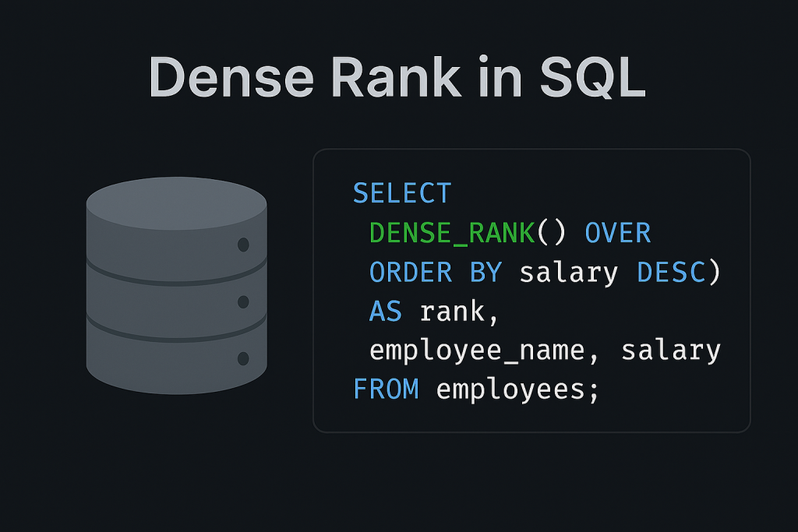Image resolution: width=798 pixels, height=532 pixels.
Task: Click the SELECT keyword
Action: point(401,192)
